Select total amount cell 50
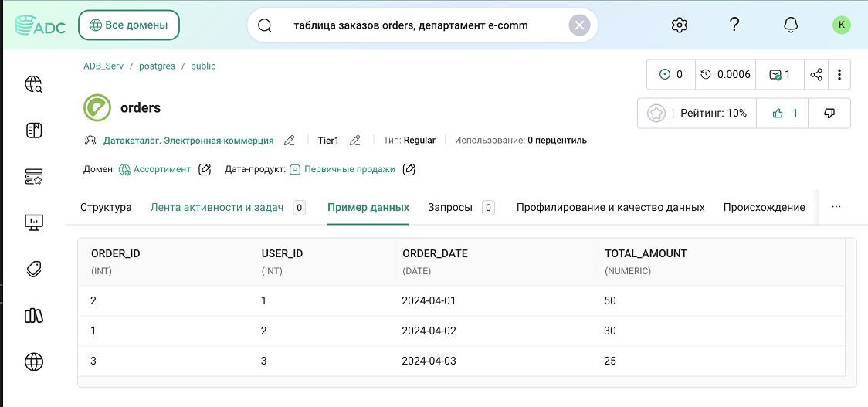The height and width of the screenshot is (407, 868). pyautogui.click(x=610, y=300)
